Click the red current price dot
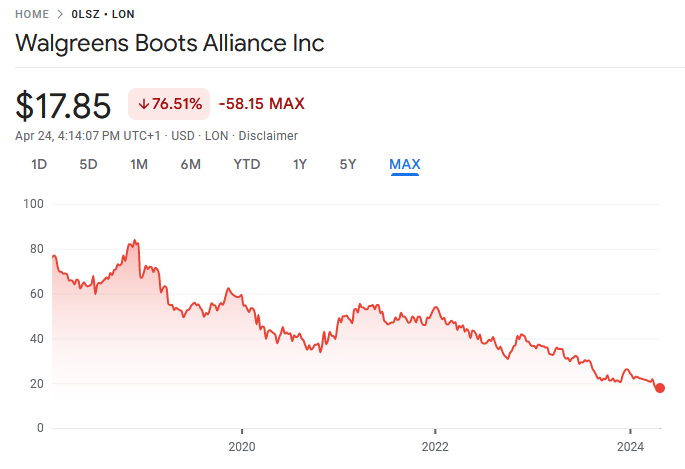The image size is (685, 469). (x=660, y=388)
